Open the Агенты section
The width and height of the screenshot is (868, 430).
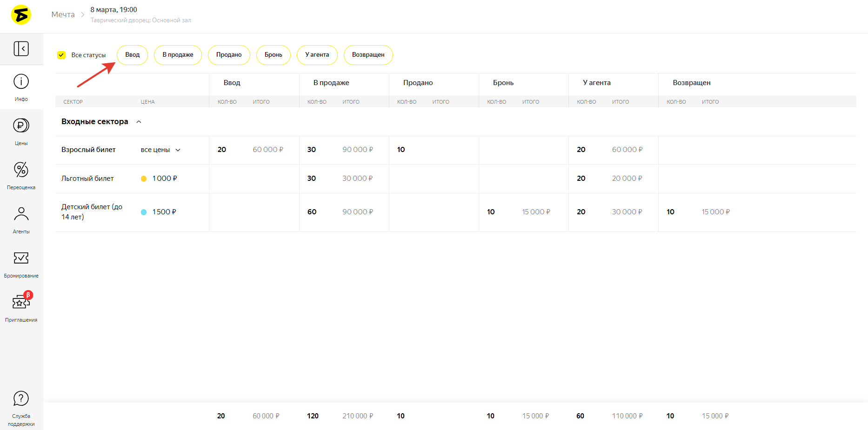tap(21, 219)
